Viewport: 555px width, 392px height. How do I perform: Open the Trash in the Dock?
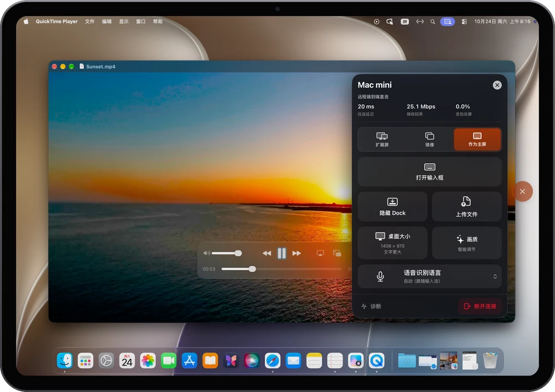click(490, 360)
